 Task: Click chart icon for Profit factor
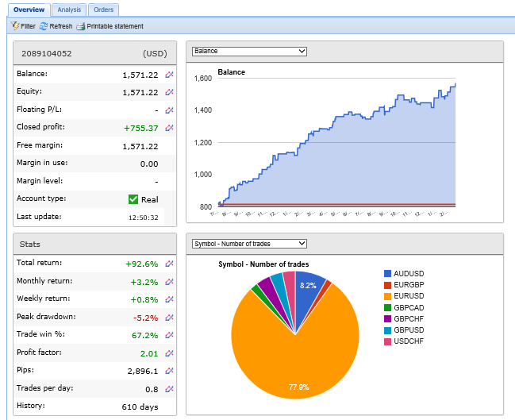tap(169, 353)
